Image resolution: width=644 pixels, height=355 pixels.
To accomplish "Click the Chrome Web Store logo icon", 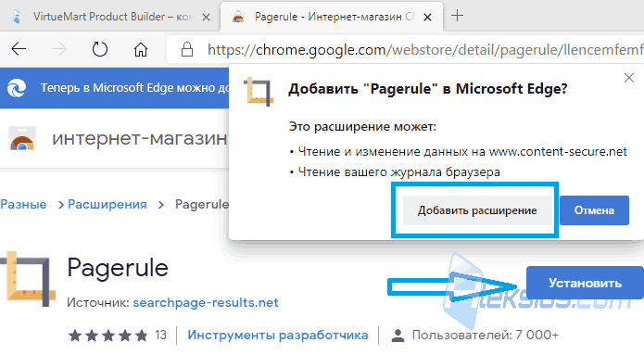I will [22, 138].
